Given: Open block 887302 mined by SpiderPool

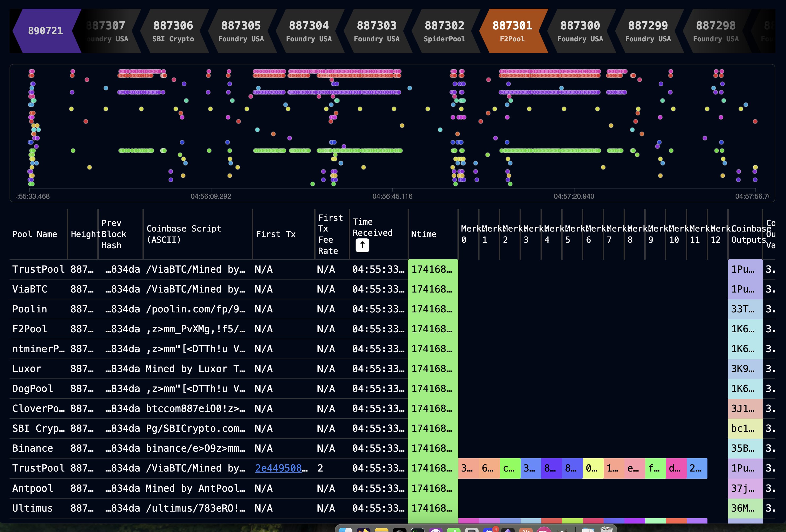Looking at the screenshot, I should (x=444, y=31).
